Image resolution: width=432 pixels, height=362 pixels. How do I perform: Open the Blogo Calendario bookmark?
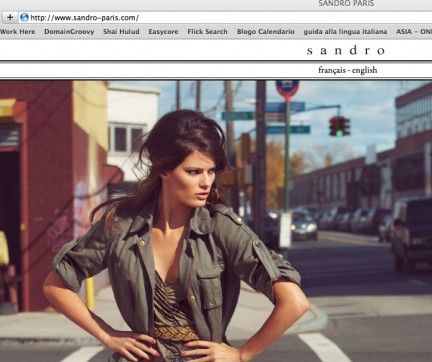pyautogui.click(x=266, y=32)
